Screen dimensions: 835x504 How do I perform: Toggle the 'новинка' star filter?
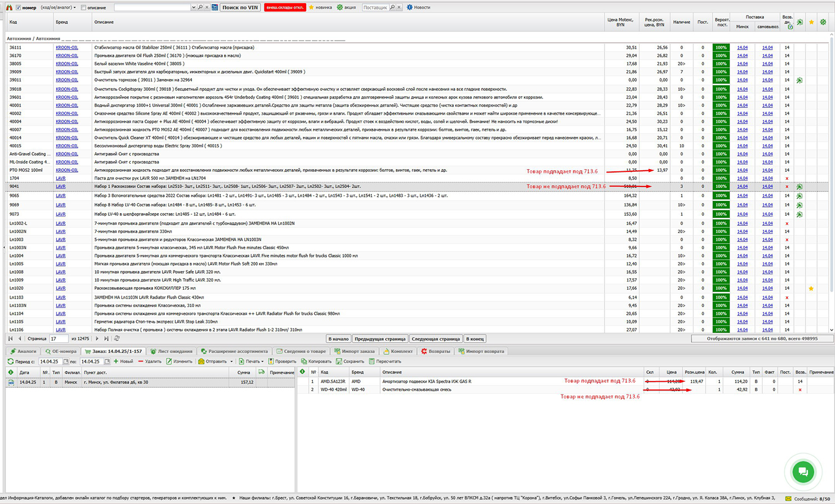pos(320,7)
